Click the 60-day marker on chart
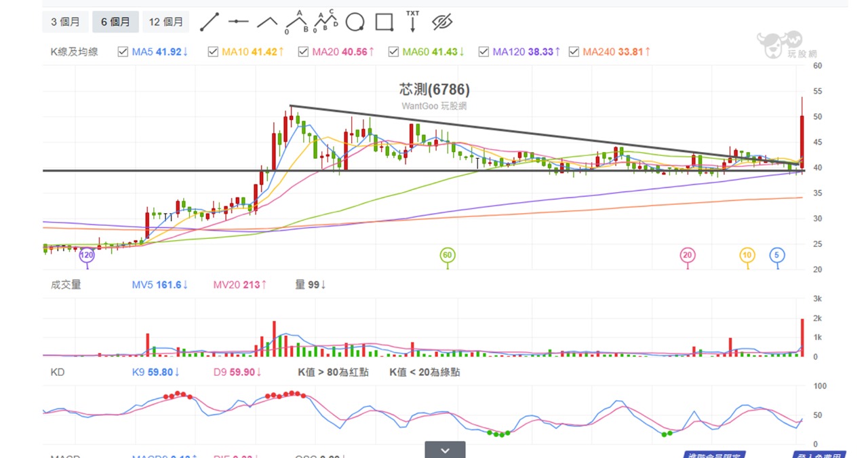 [447, 255]
